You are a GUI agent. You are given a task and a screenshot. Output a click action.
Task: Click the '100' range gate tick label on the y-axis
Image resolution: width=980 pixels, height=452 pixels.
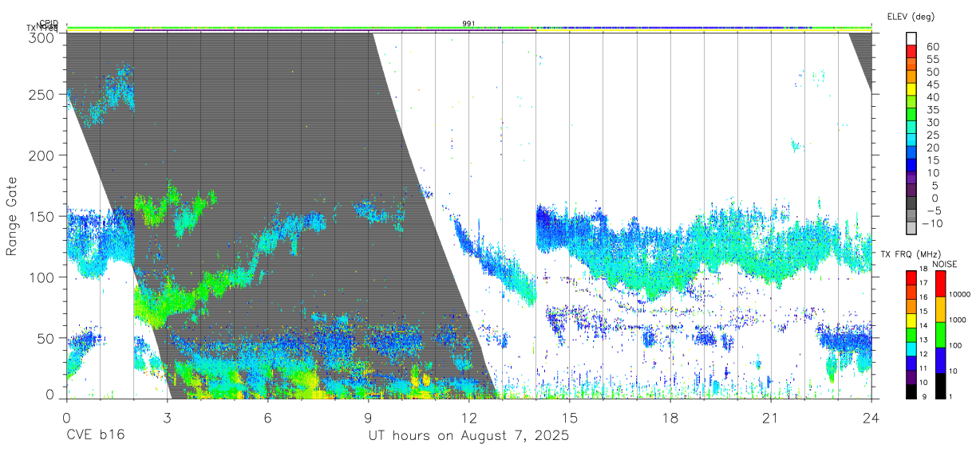coord(43,277)
